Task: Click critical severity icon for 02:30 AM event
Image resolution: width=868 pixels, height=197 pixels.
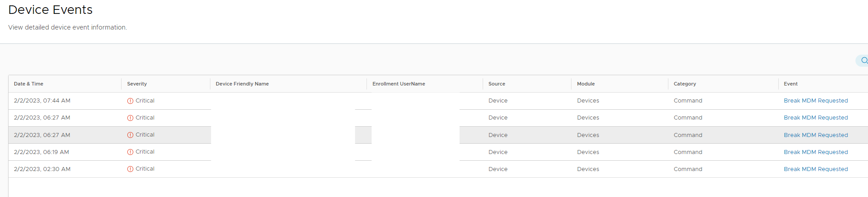Action: tap(130, 169)
